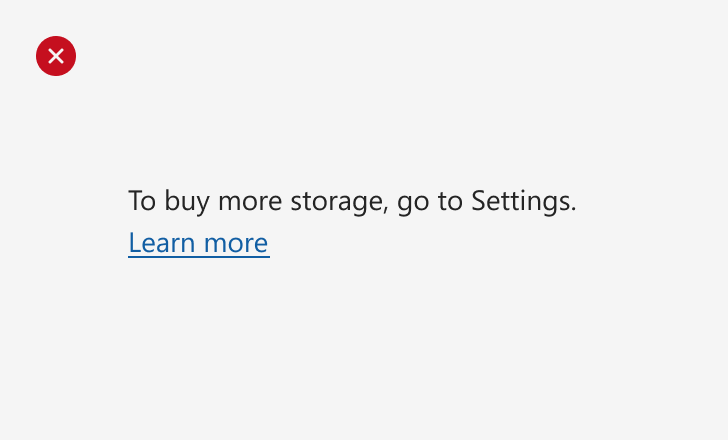This screenshot has height=440, width=728.
Task: Choose the crimson error badge icon
Action: pyautogui.click(x=56, y=56)
